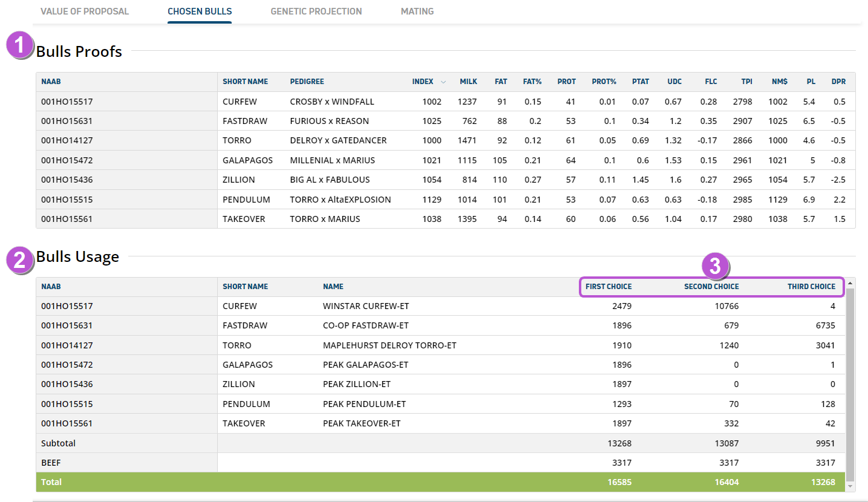868x502 pixels.
Task: Click the purple number 2 callout badge
Action: point(19,260)
